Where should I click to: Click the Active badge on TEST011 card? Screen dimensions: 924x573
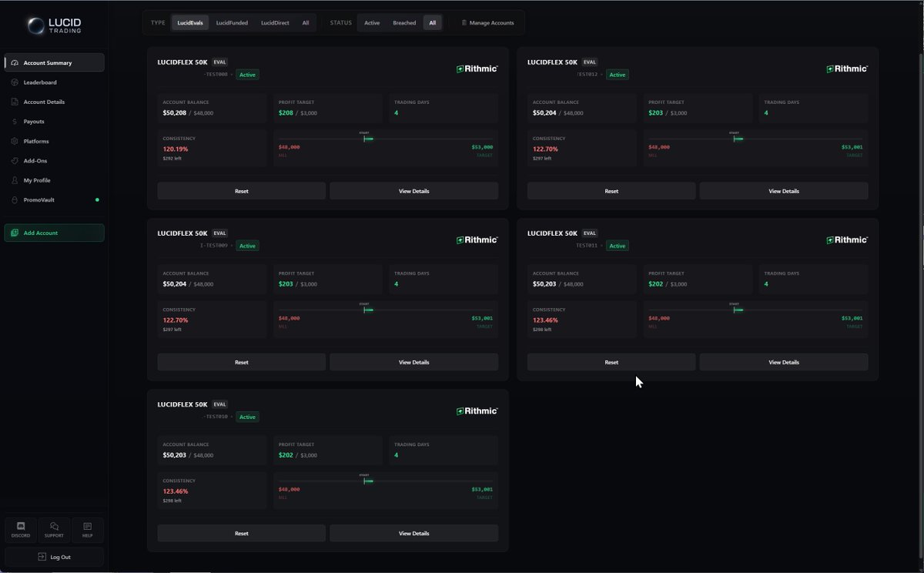(x=618, y=246)
